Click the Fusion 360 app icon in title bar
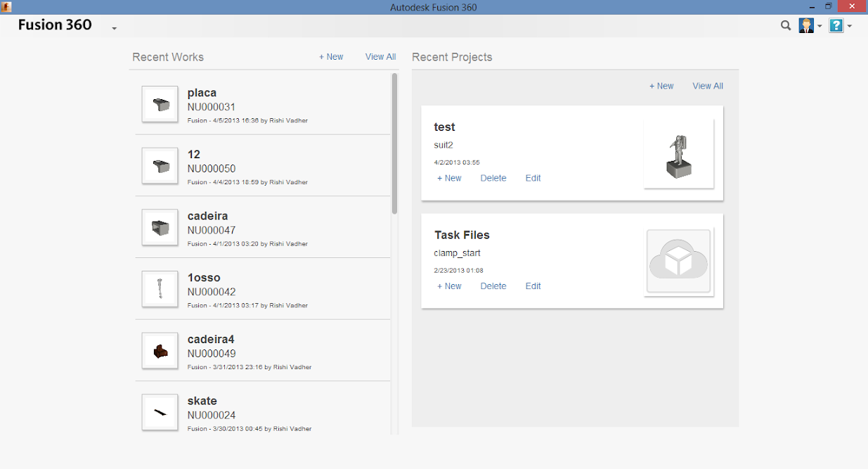The image size is (868, 469). 6,6
